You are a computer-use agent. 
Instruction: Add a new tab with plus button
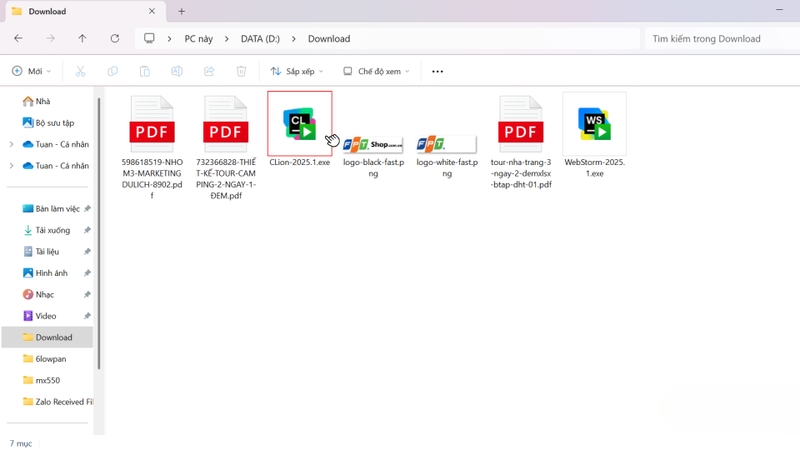(182, 11)
